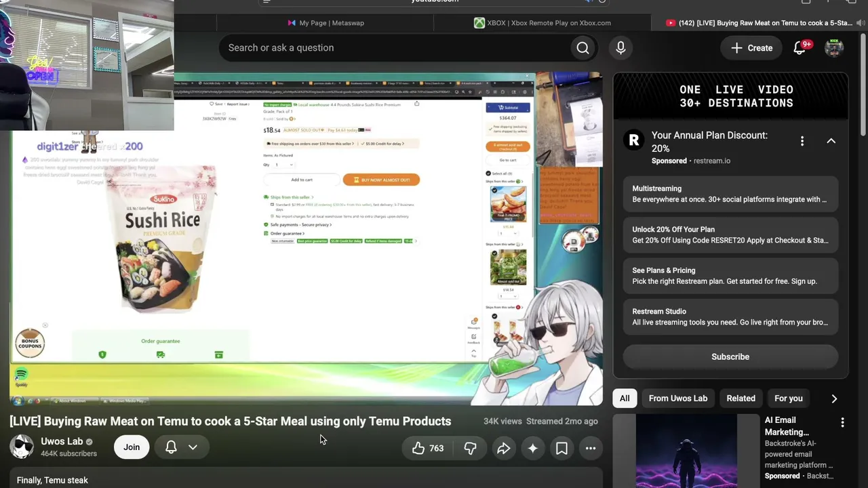Open the Restream 'R' advertiser logo
This screenshot has height=488, width=868.
634,140
